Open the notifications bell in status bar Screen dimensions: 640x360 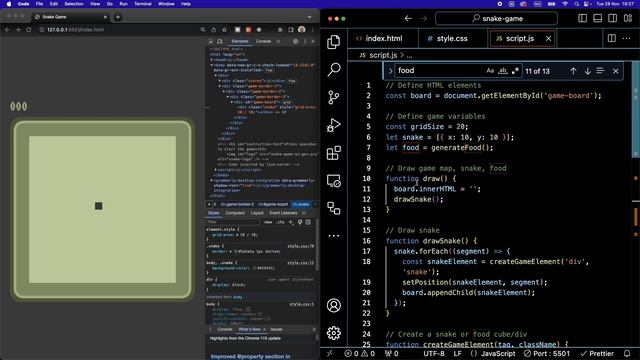(x=627, y=353)
